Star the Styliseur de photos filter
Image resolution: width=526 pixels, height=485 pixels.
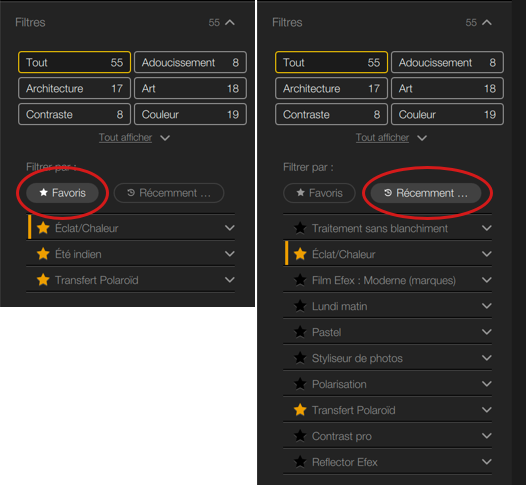[300, 358]
